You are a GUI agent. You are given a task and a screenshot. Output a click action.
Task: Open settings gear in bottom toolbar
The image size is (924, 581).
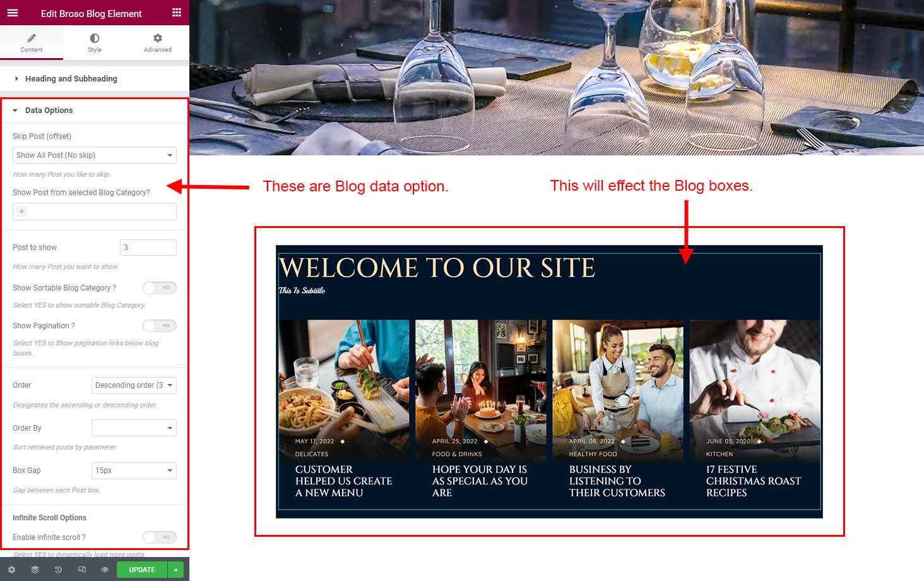[11, 570]
